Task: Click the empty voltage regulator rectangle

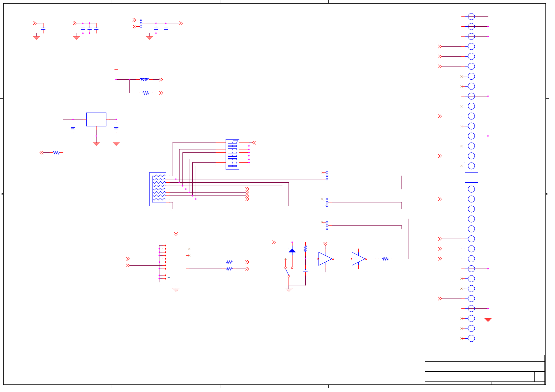Action: [96, 119]
